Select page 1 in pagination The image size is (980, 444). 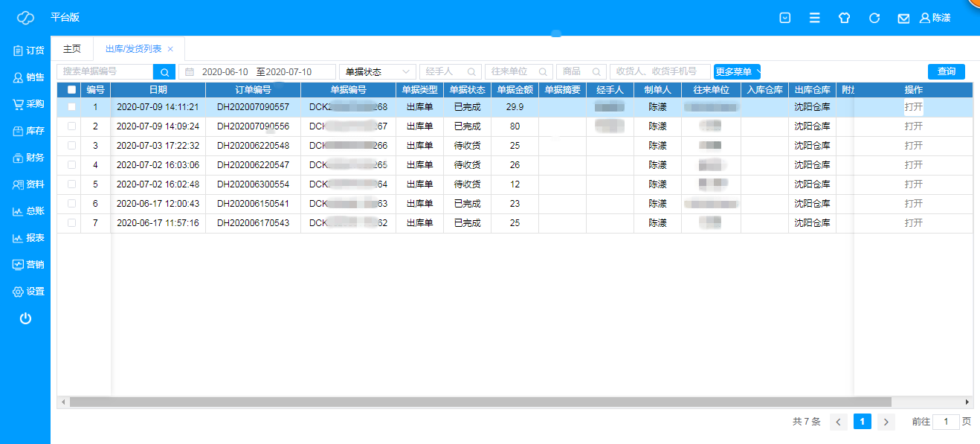click(863, 422)
